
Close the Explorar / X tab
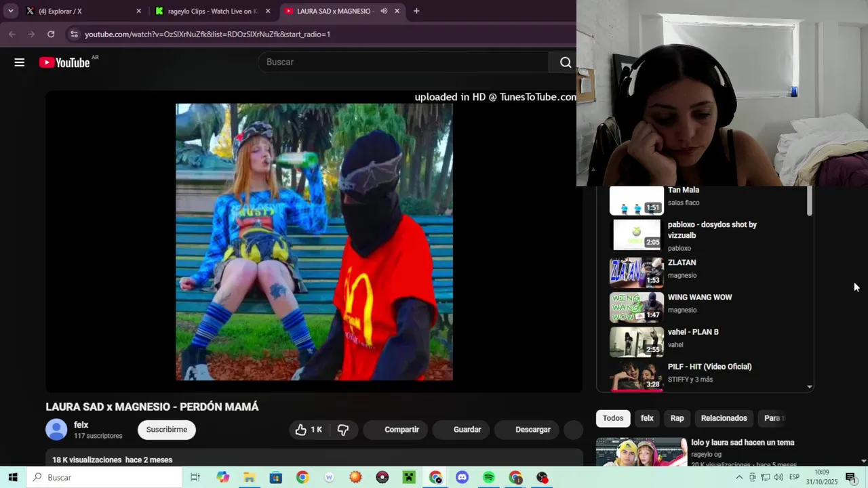coord(139,11)
